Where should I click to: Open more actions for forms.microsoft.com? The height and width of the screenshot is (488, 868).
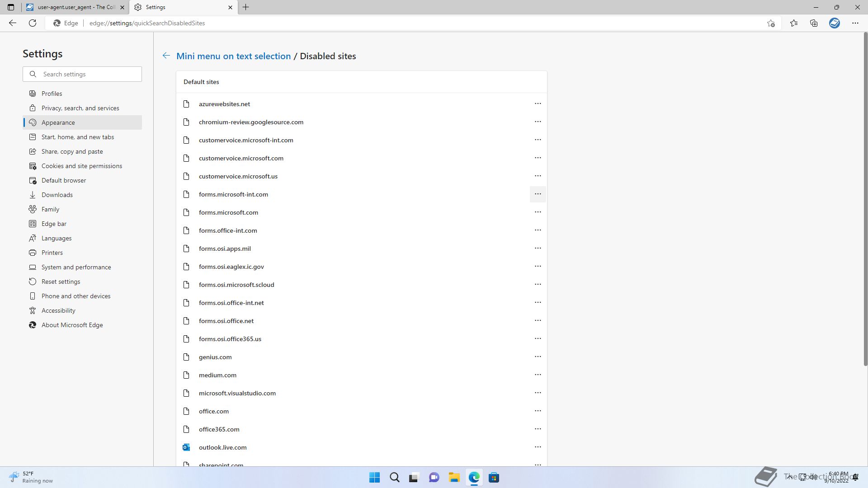click(x=538, y=212)
